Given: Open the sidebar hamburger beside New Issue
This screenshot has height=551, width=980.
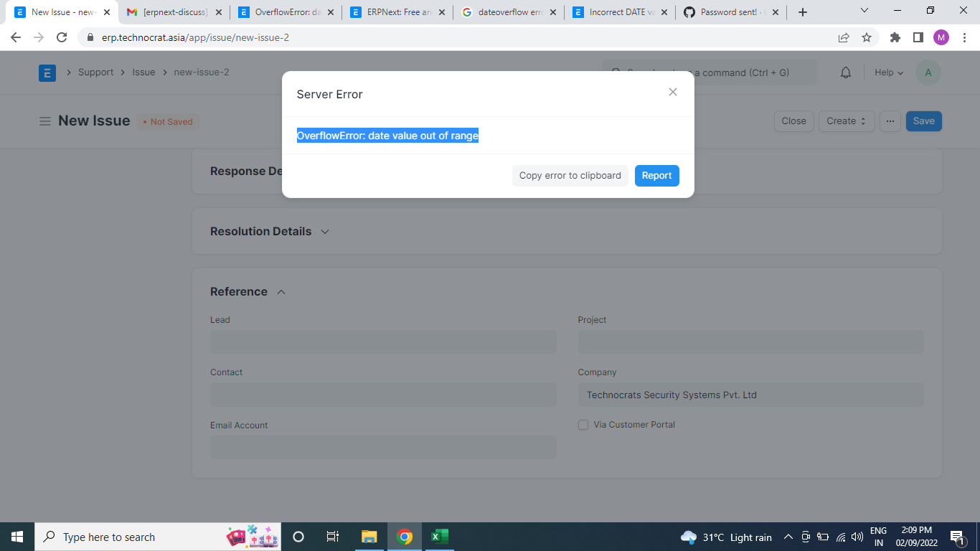Looking at the screenshot, I should [44, 121].
